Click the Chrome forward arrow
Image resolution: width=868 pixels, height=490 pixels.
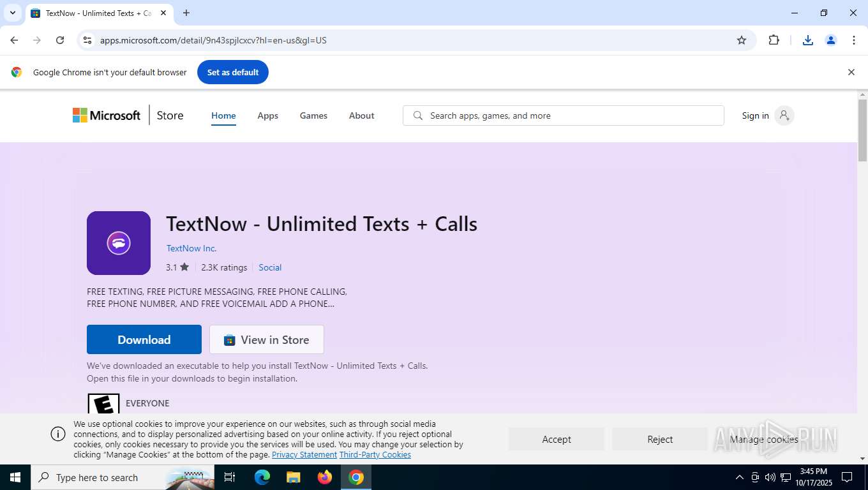click(37, 40)
